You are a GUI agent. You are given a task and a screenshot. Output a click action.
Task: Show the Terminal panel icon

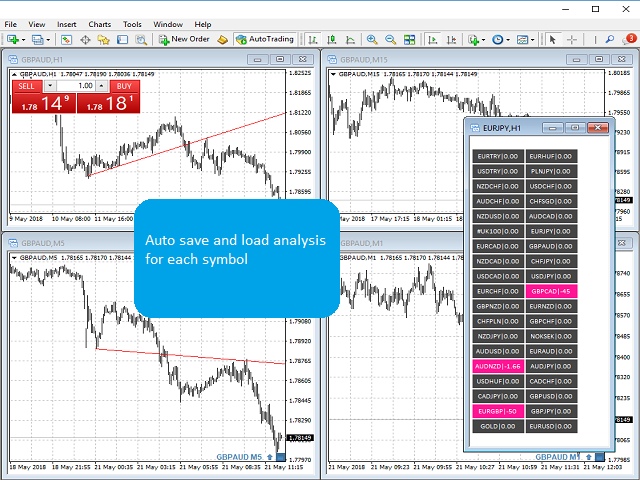122,40
